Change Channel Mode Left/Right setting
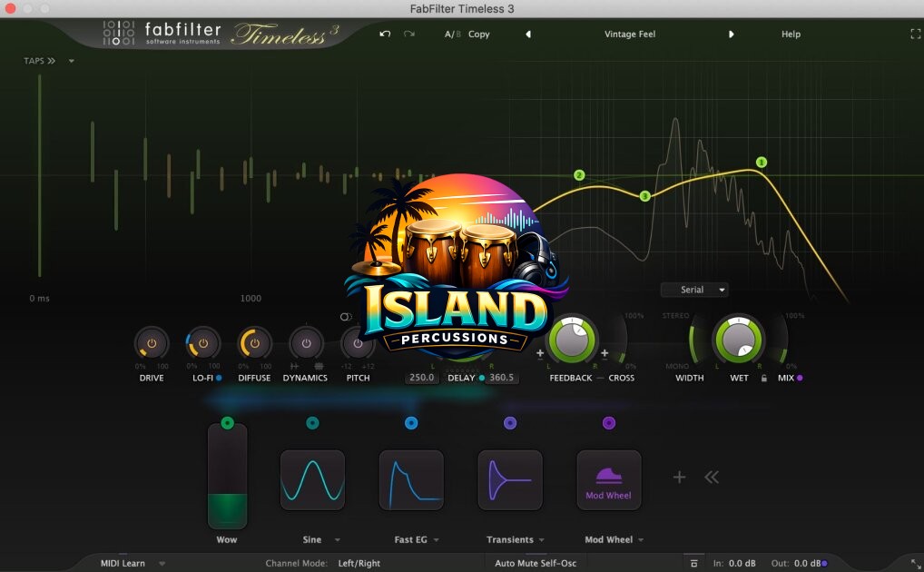The height and width of the screenshot is (572, 924). [359, 563]
